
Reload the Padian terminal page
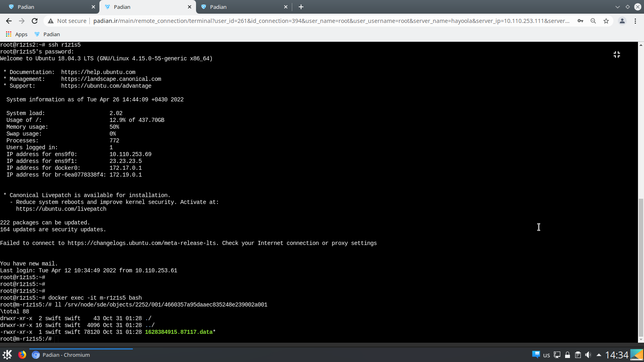[x=35, y=21]
